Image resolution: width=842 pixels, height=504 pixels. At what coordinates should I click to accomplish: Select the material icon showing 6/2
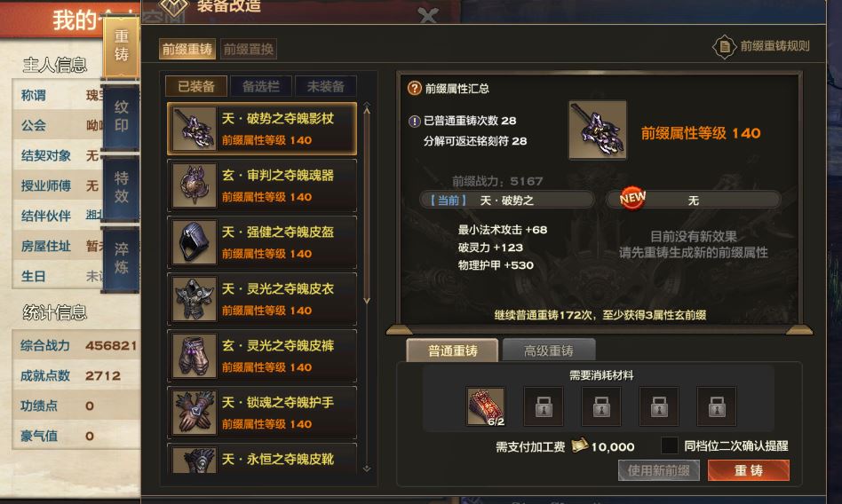pyautogui.click(x=486, y=406)
